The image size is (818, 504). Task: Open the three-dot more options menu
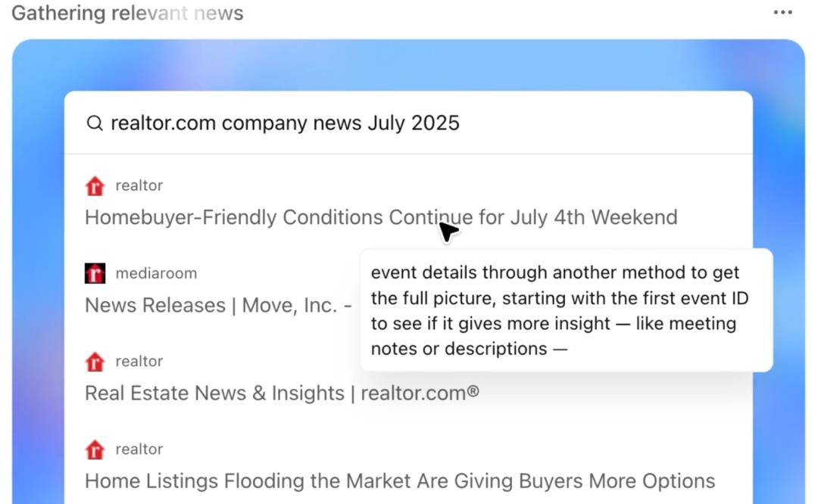click(x=782, y=13)
